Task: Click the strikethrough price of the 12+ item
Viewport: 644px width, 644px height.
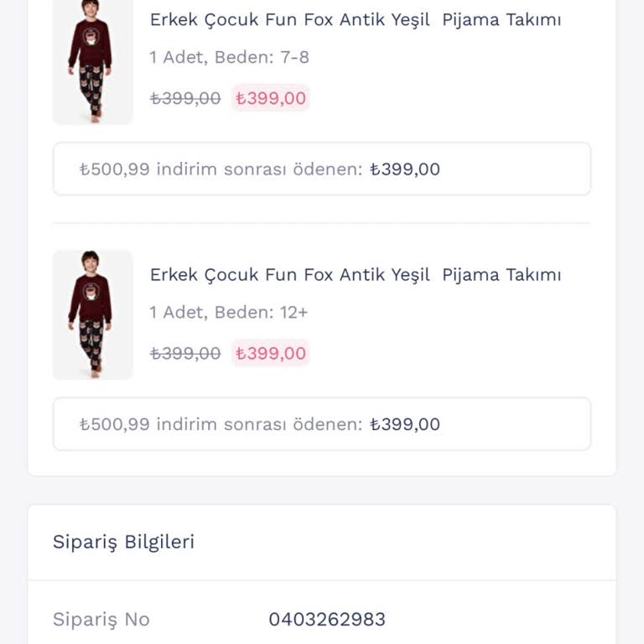Action: (x=185, y=353)
